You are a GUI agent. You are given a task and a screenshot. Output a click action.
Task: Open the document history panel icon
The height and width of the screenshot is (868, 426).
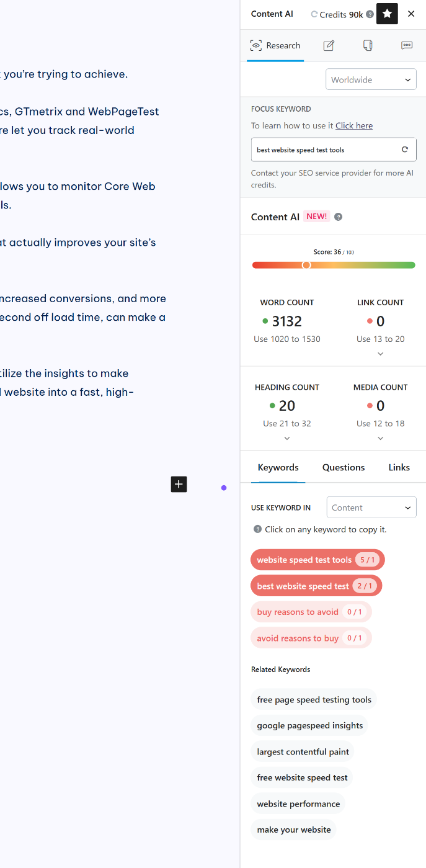[368, 45]
